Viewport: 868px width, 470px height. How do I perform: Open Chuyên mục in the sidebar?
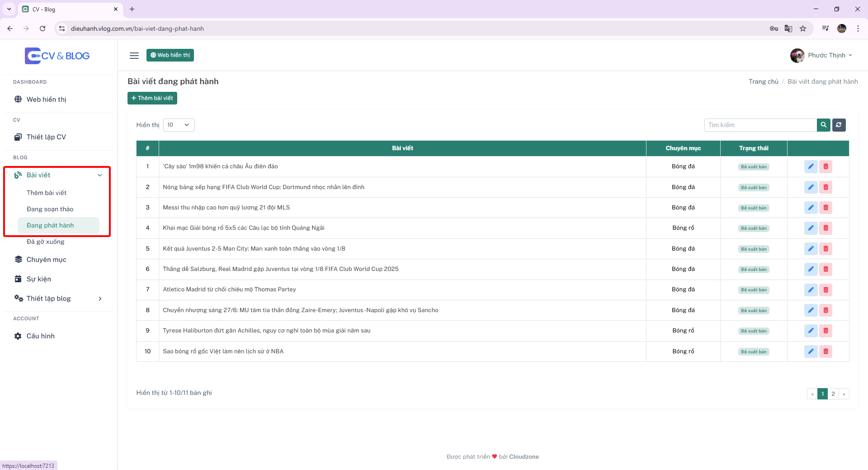point(46,260)
